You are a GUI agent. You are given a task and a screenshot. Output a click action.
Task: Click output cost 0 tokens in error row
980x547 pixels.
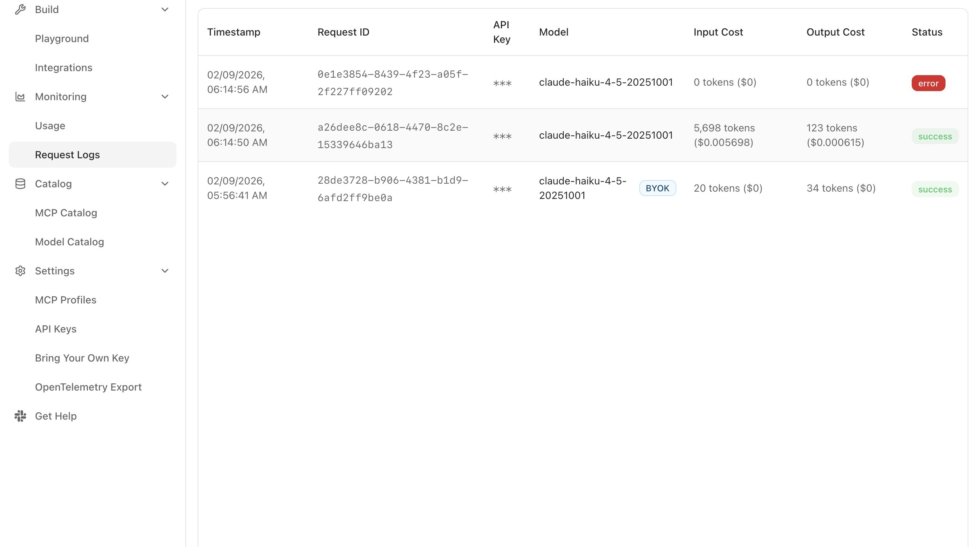coord(838,82)
